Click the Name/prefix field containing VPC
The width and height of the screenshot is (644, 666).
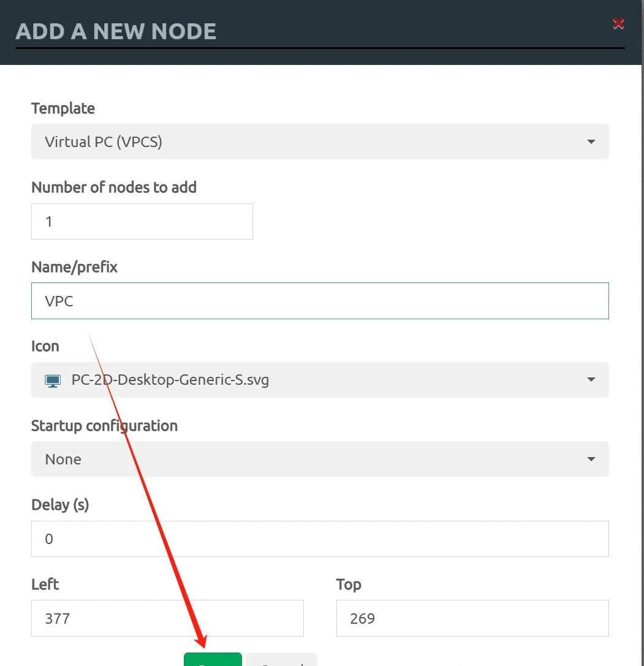point(320,301)
